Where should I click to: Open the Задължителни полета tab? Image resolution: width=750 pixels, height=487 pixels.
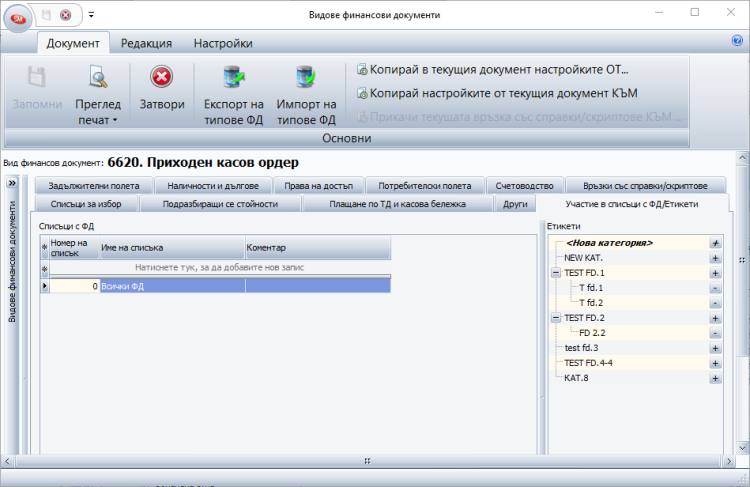point(94,186)
